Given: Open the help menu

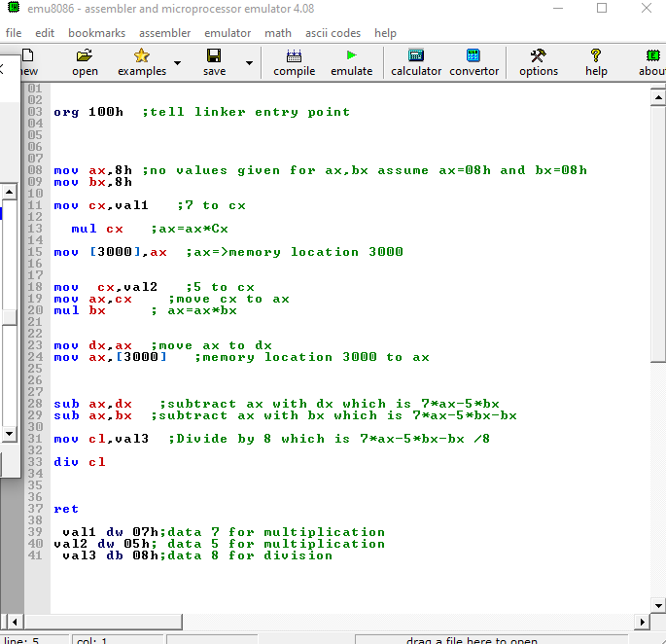Looking at the screenshot, I should (385, 33).
